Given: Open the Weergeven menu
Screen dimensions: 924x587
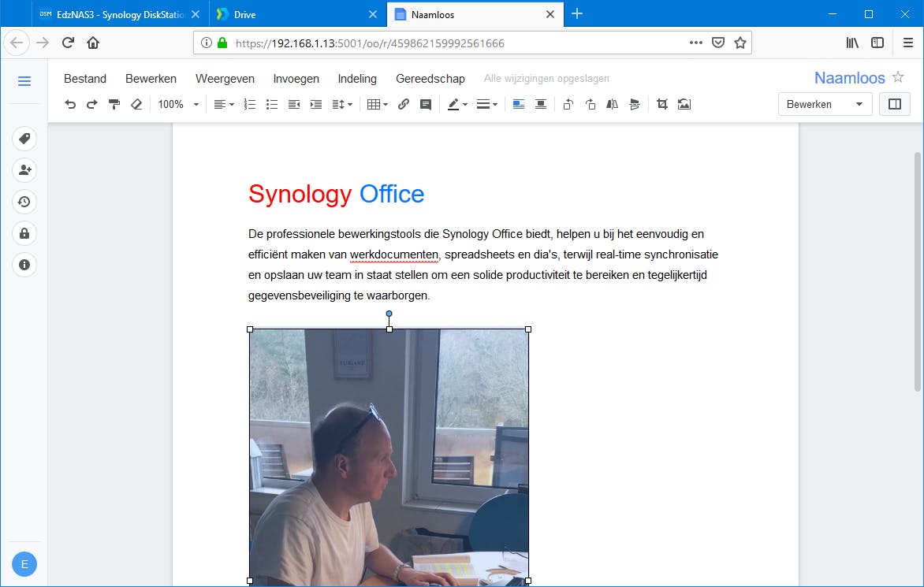Looking at the screenshot, I should (x=225, y=78).
